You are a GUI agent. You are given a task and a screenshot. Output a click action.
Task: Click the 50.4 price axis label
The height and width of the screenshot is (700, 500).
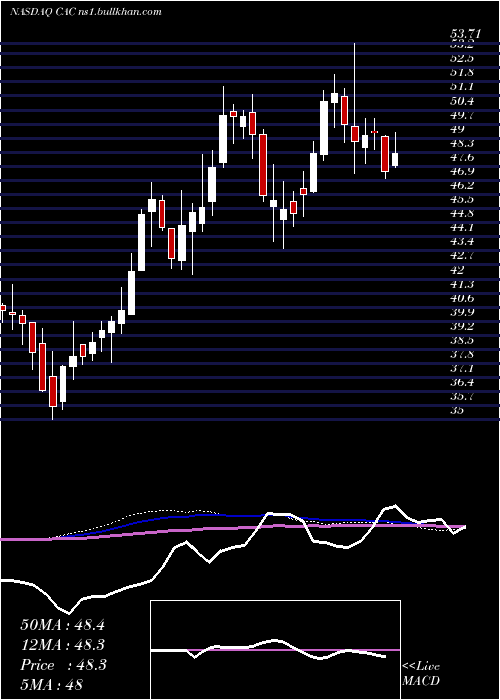coord(464,101)
